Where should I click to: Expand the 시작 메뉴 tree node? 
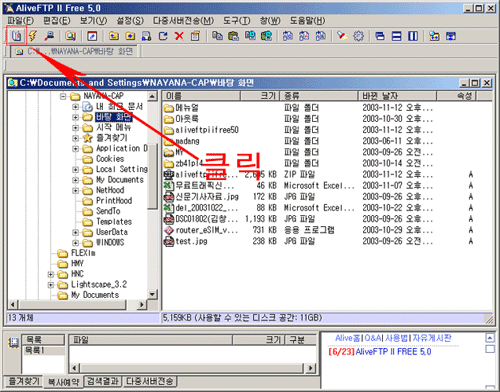[76, 128]
